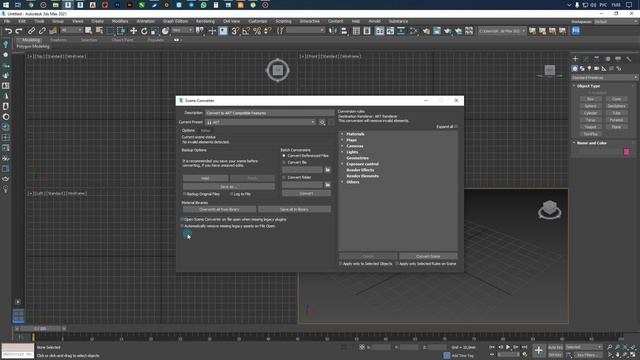Viewport: 640px width, 360px height.
Task: Click browse folder icon next to Convert file
Action: click(x=327, y=170)
